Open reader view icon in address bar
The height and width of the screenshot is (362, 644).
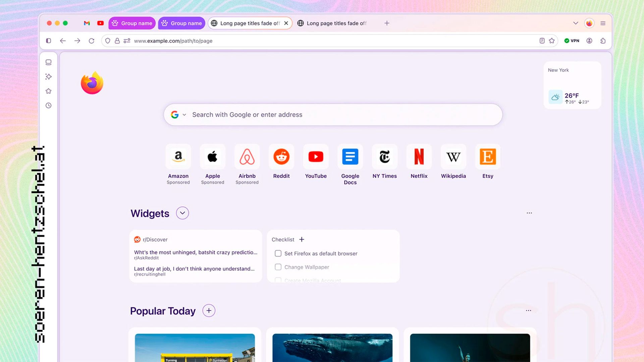(x=542, y=41)
